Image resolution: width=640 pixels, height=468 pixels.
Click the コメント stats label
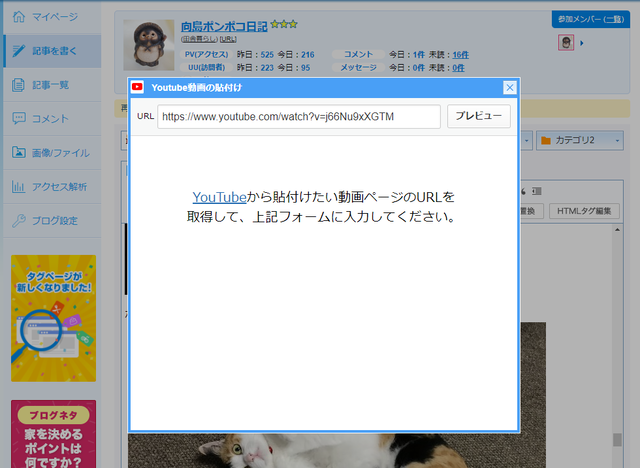click(x=358, y=54)
